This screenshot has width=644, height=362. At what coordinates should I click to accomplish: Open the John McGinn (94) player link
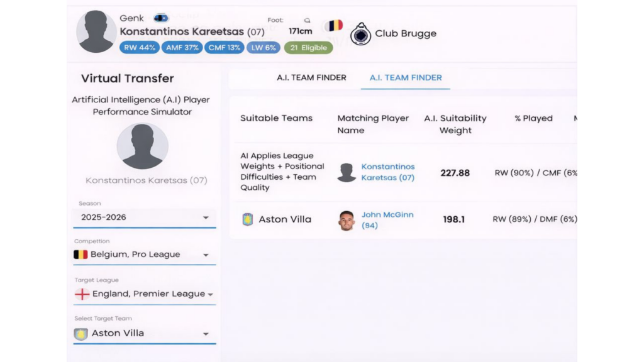click(387, 220)
